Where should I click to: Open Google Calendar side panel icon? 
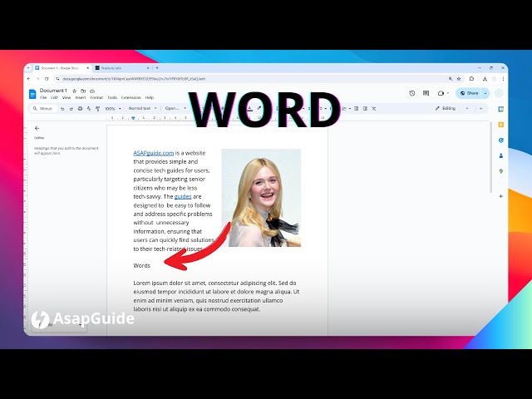[500, 109]
